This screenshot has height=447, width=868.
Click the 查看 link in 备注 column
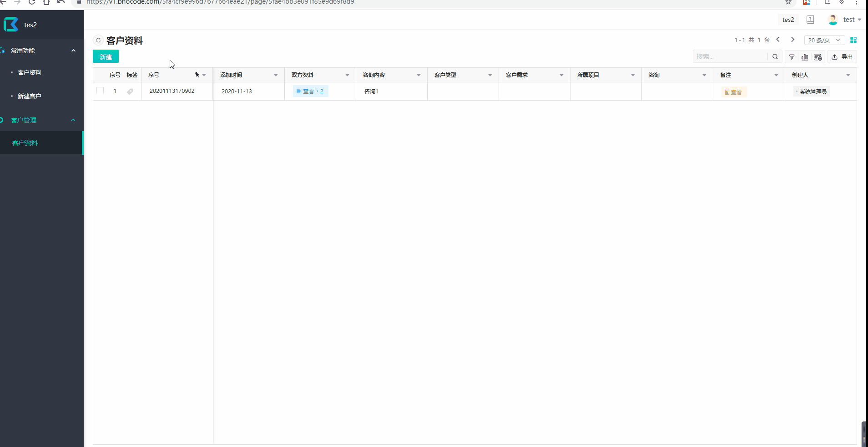733,92
